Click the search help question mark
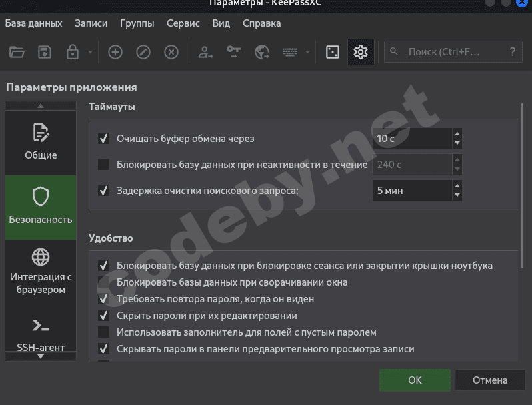532x405 pixels. [513, 51]
